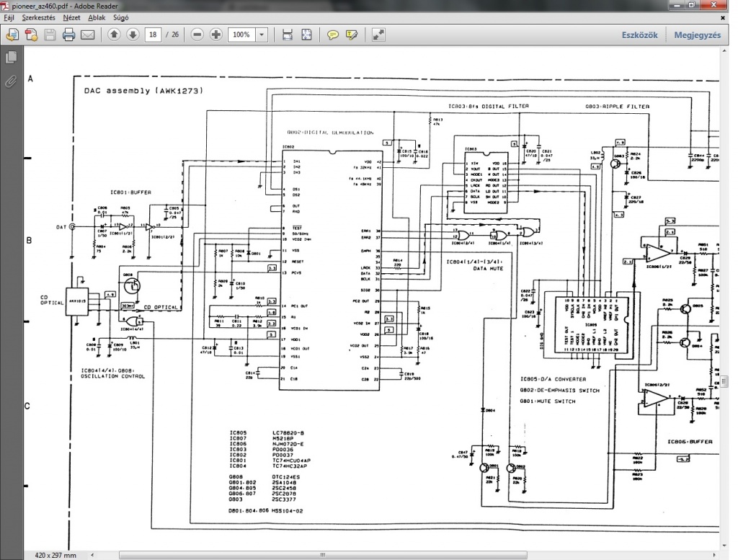Expand the attachments paperclip panel
Screen dimensions: 738x560
pos(11,81)
